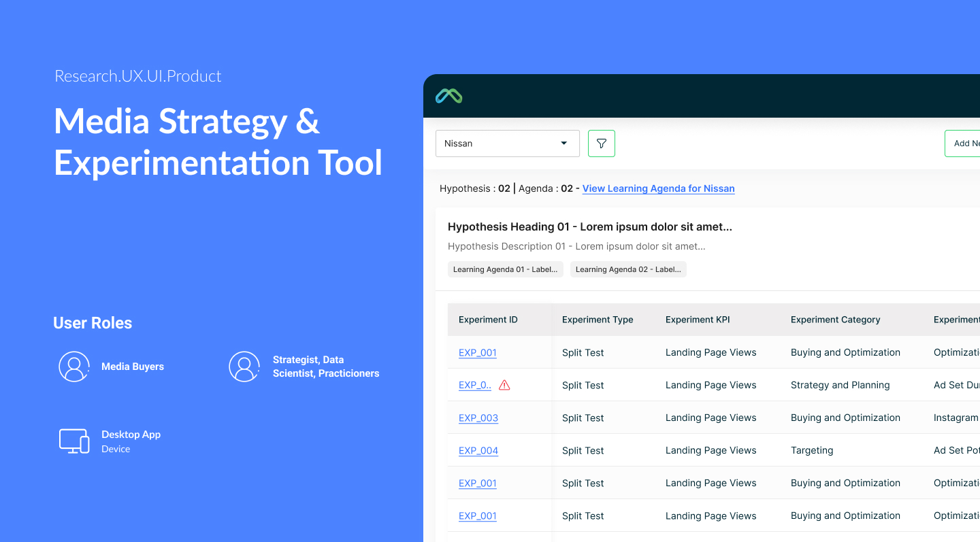The width and height of the screenshot is (980, 542).
Task: Open EXP_001 in the fifth row
Action: point(477,483)
